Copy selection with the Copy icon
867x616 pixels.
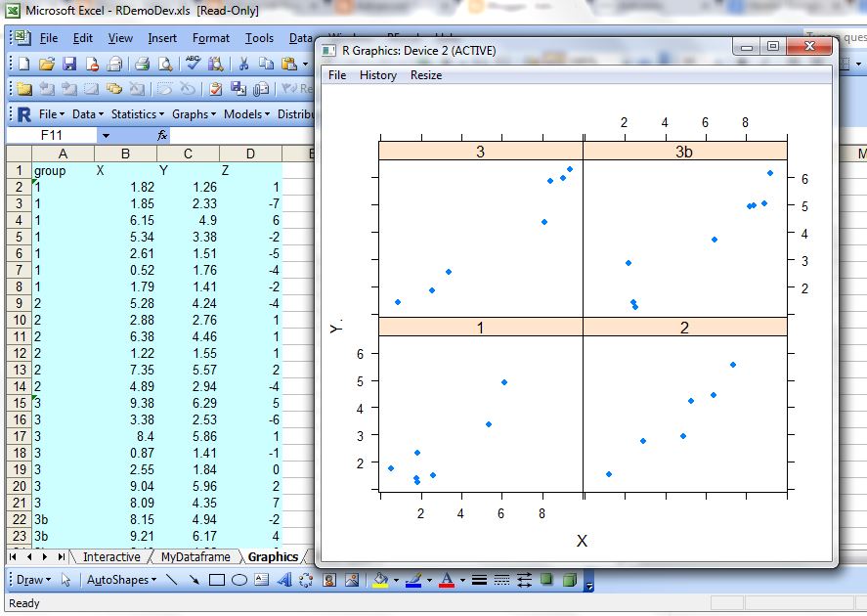pos(266,64)
